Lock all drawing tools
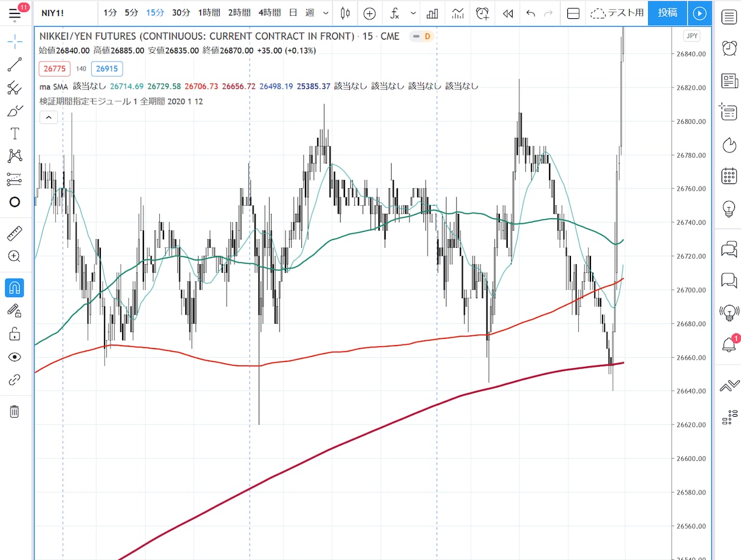Screen dimensions: 741x560 click(15, 334)
